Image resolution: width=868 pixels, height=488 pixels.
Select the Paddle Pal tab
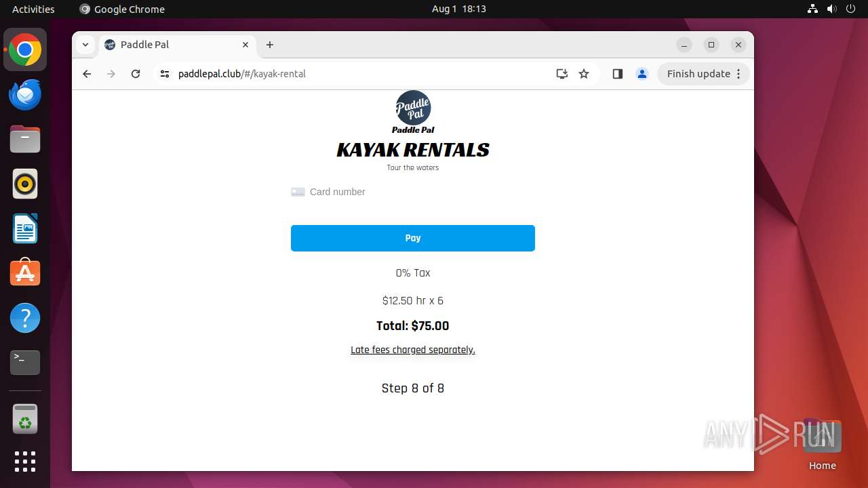(178, 45)
